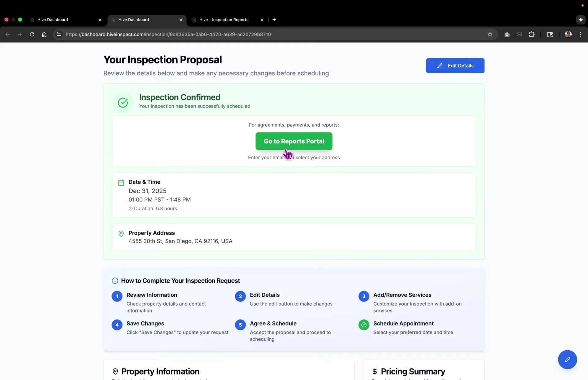Reload the page with the browser refresh icon

tap(32, 34)
